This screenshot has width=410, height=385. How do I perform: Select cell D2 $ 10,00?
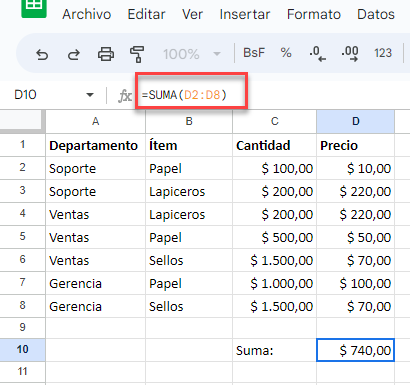tap(355, 168)
